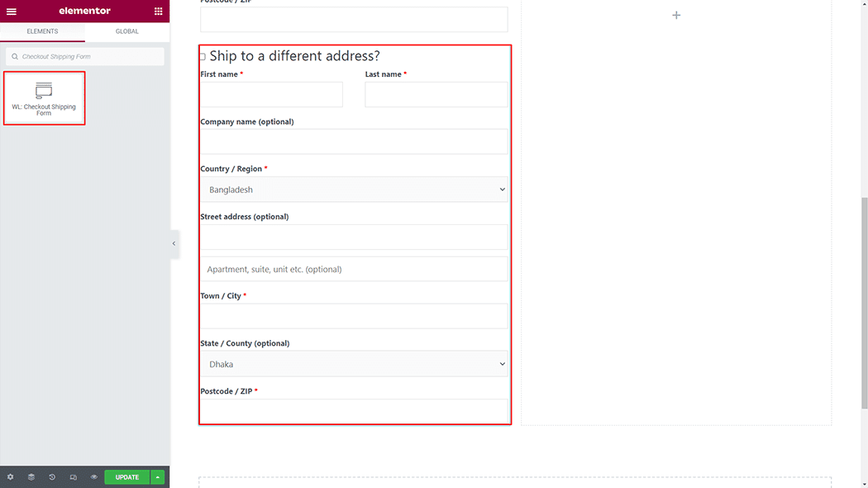Switch to the Global tab

pyautogui.click(x=127, y=31)
